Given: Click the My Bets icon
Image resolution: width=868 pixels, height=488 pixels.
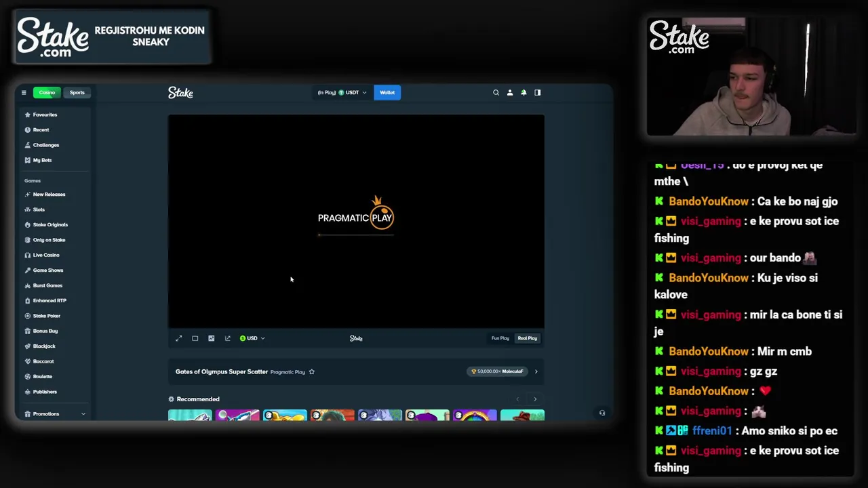Looking at the screenshot, I should pos(27,160).
